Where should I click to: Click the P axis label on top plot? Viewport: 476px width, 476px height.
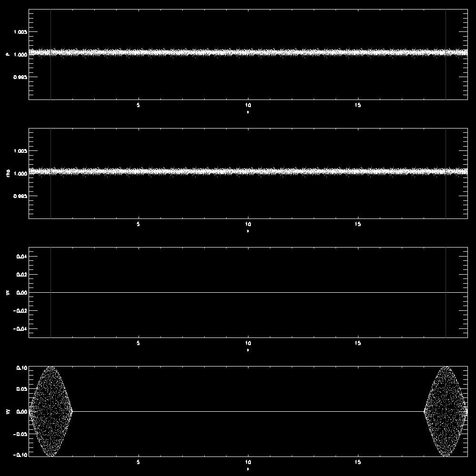tap(7, 54)
